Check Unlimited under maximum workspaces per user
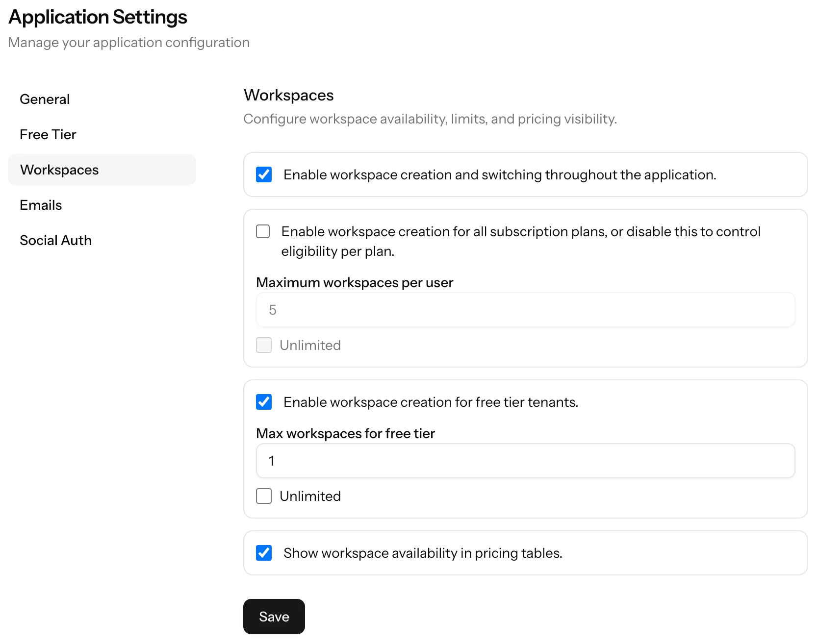Screen dimensions: 819x644 pos(263,345)
